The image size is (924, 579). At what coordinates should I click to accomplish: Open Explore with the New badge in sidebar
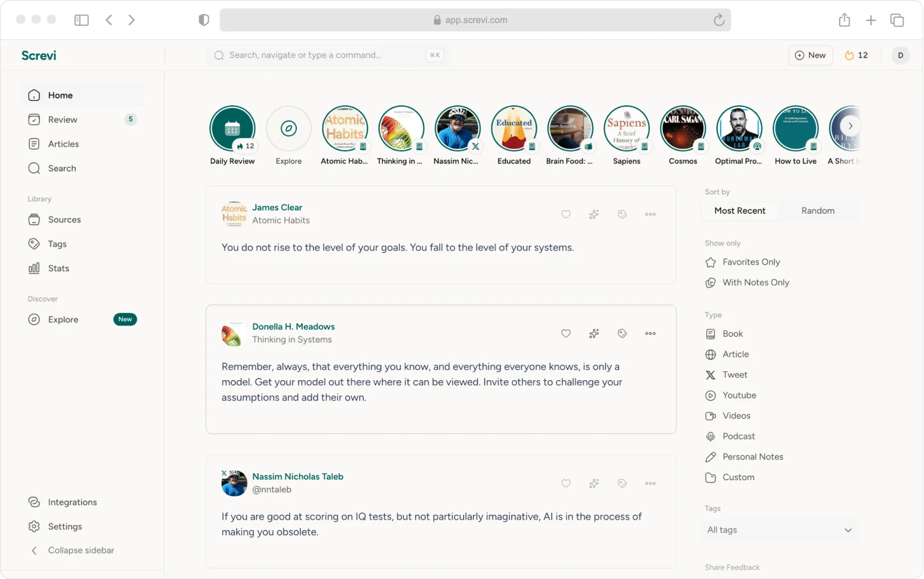82,320
